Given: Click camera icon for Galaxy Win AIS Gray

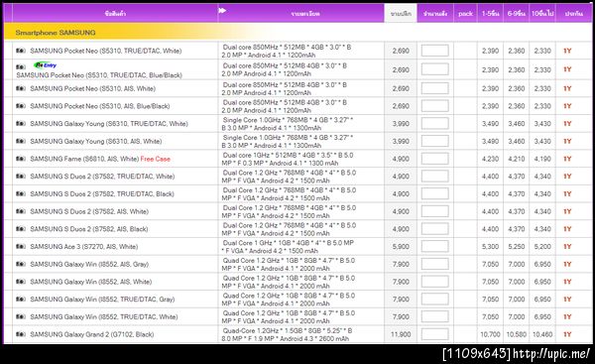Looking at the screenshot, I should pos(21,264).
